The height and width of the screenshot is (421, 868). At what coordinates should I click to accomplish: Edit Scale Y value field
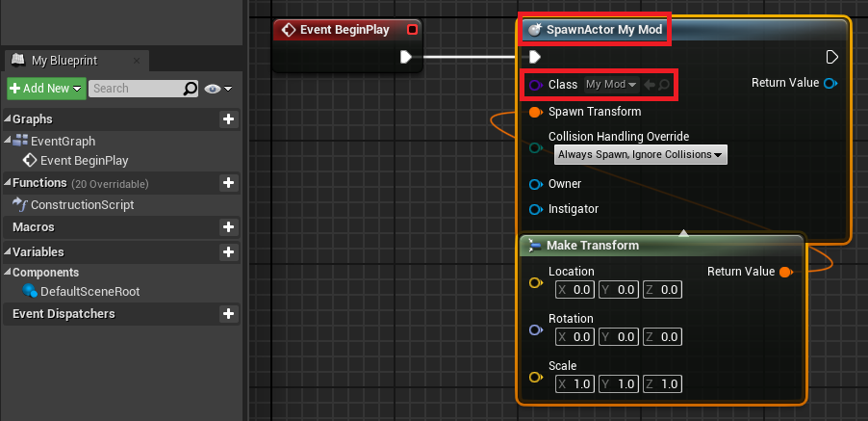(619, 383)
